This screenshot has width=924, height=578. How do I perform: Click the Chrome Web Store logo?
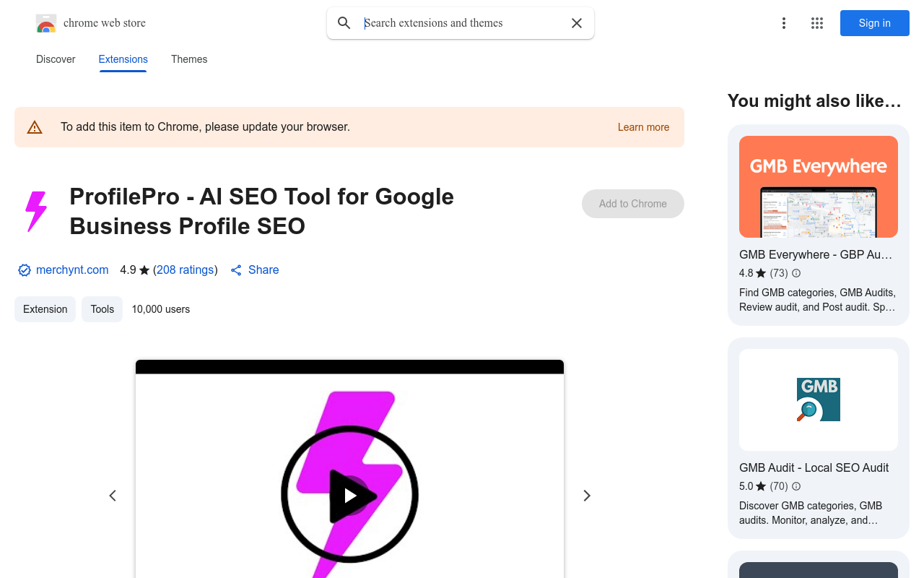[x=46, y=22]
